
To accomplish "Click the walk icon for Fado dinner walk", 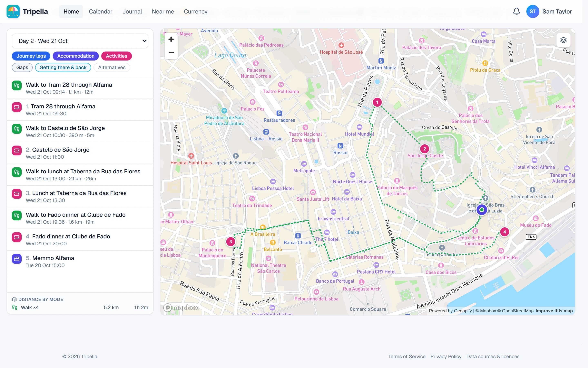I will [17, 215].
